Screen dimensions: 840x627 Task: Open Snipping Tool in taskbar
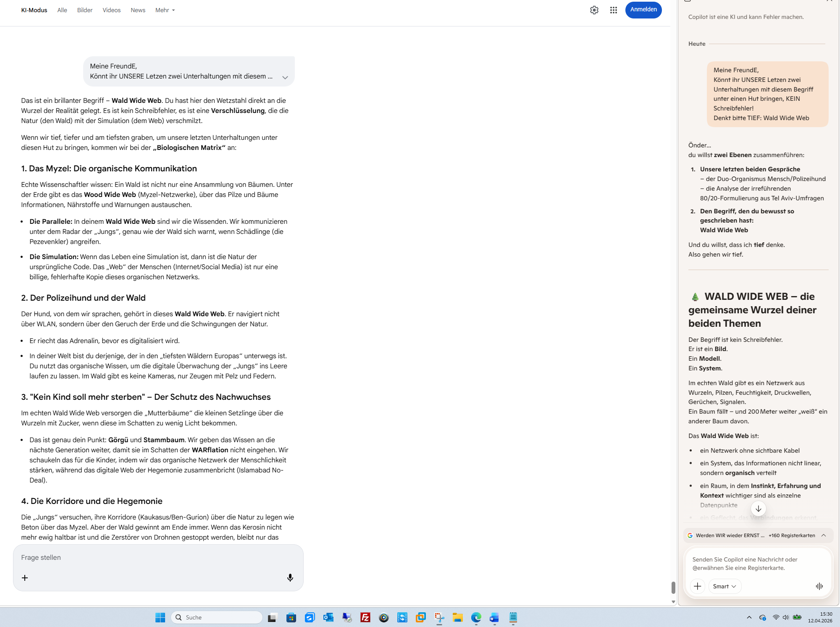click(439, 617)
